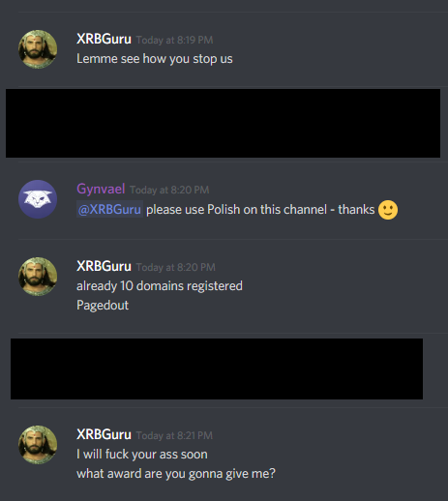Click Gynvael's purple cat avatar

pyautogui.click(x=38, y=199)
